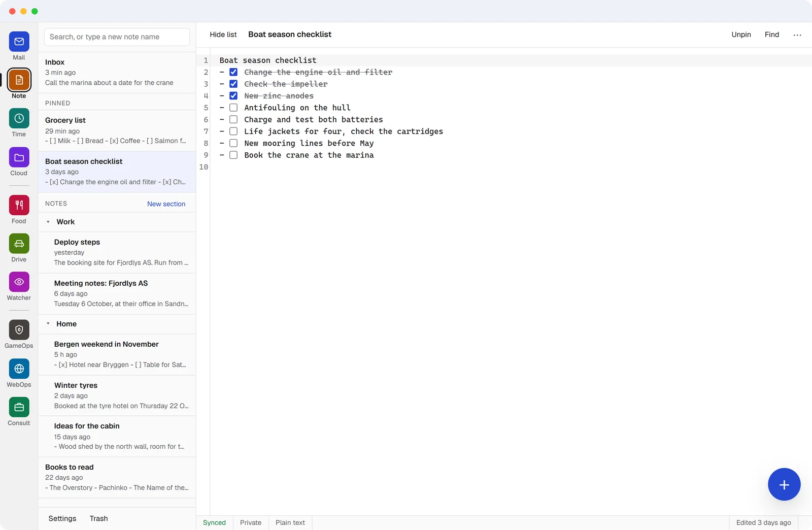Image resolution: width=812 pixels, height=530 pixels.
Task: Open Settings at the list bottom
Action: (62, 518)
